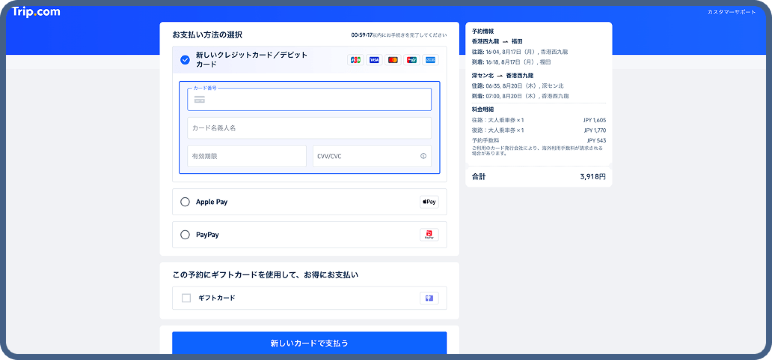Click the Apple Pay label text
772x360 pixels.
[x=212, y=202]
